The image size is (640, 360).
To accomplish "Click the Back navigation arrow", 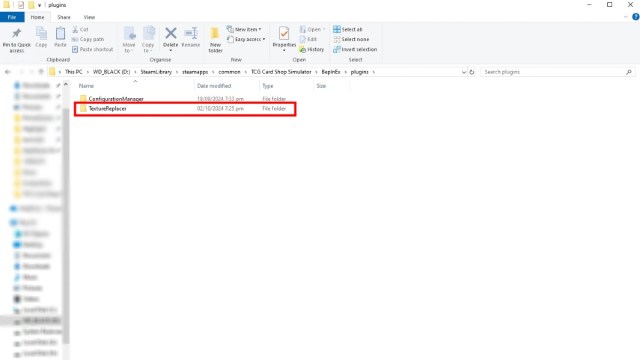I will [x=8, y=72].
